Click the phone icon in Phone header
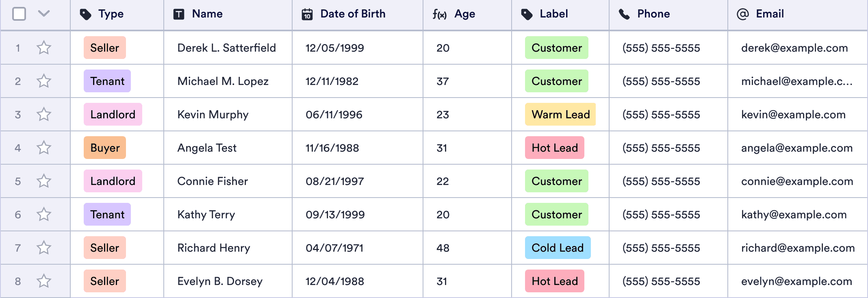The height and width of the screenshot is (298, 868). [624, 15]
